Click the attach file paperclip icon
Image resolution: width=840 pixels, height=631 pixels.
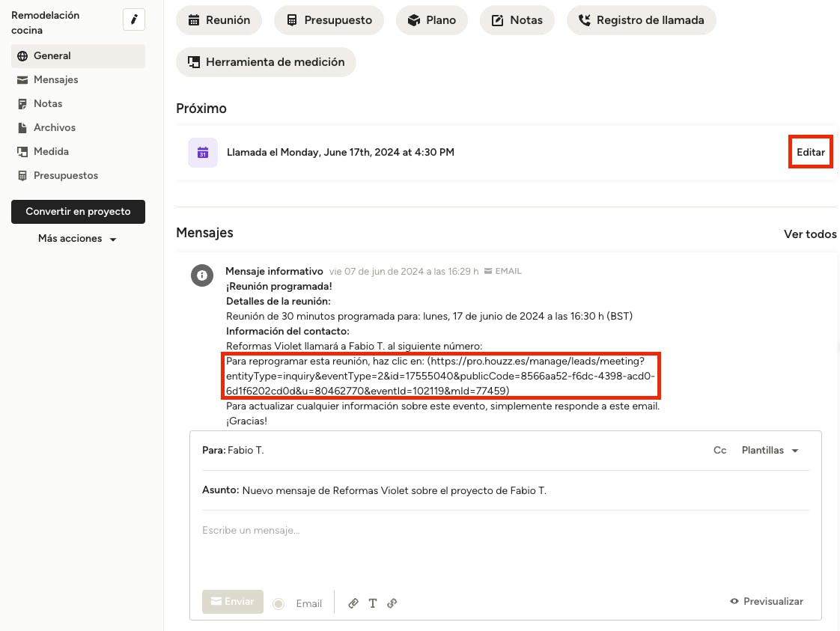coord(353,603)
